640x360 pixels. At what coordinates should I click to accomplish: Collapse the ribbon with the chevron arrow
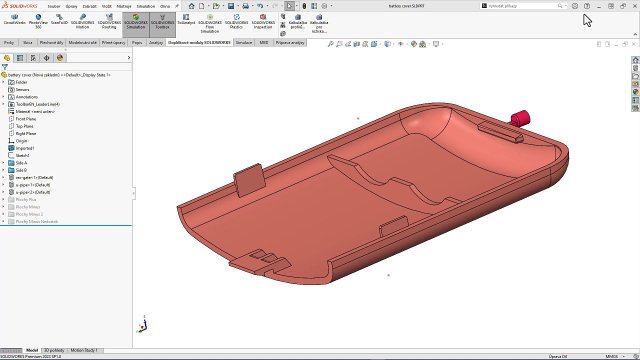click(x=635, y=35)
